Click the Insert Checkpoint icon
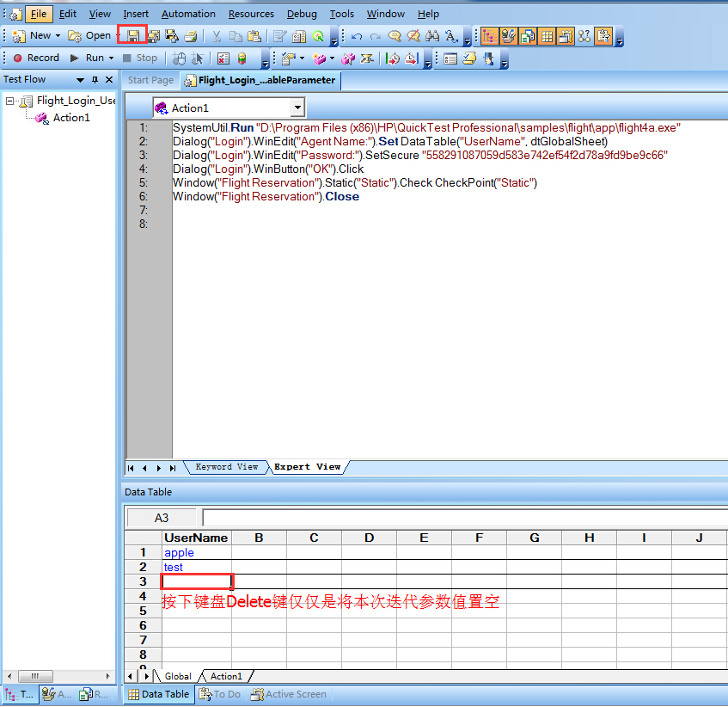Image resolution: width=728 pixels, height=707 pixels. click(288, 58)
